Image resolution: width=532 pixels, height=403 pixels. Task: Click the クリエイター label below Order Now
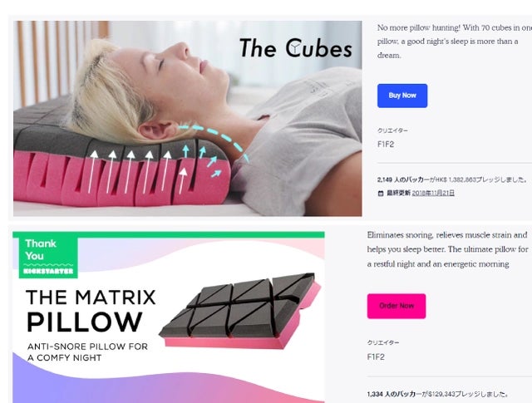coord(383,342)
